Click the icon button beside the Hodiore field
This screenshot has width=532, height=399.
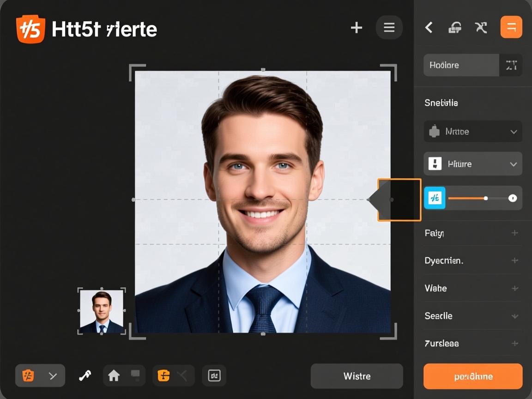point(511,65)
